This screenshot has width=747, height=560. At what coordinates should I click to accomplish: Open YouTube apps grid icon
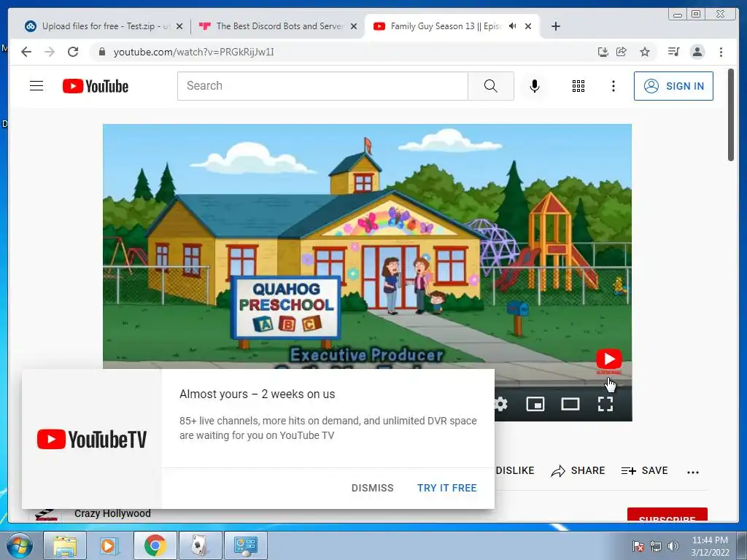click(x=578, y=86)
